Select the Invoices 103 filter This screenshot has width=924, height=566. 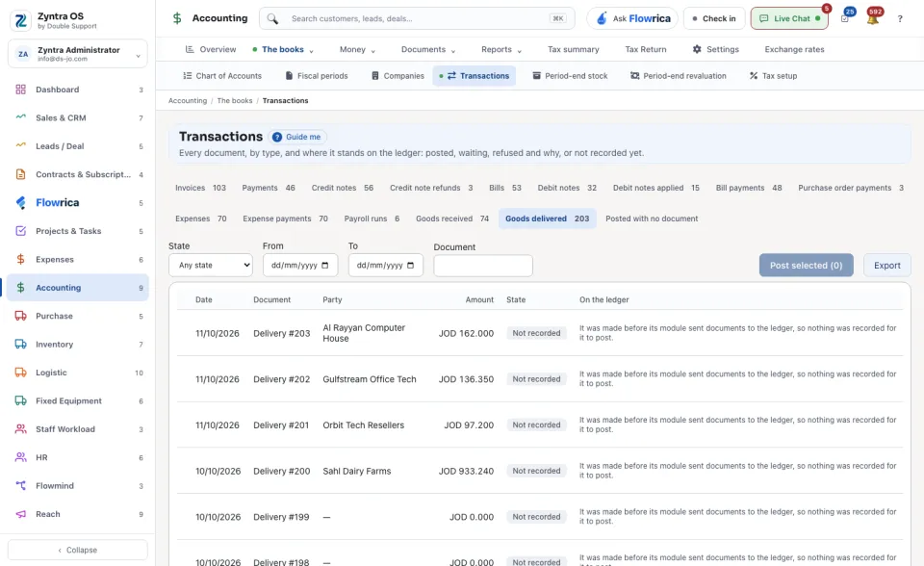coord(200,188)
